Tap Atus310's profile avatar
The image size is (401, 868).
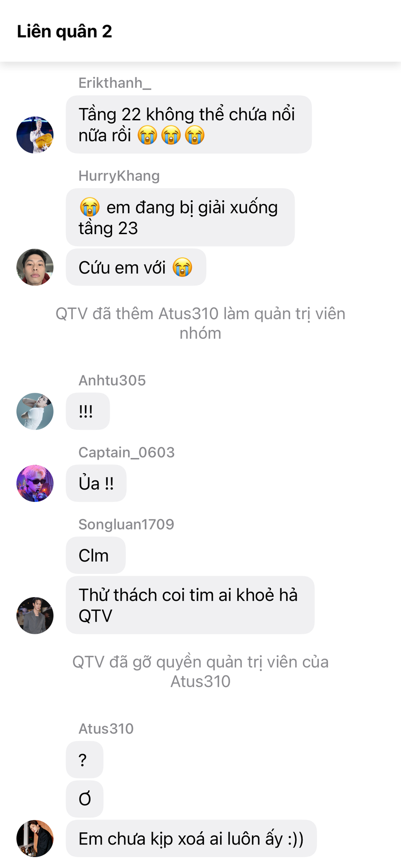(35, 838)
